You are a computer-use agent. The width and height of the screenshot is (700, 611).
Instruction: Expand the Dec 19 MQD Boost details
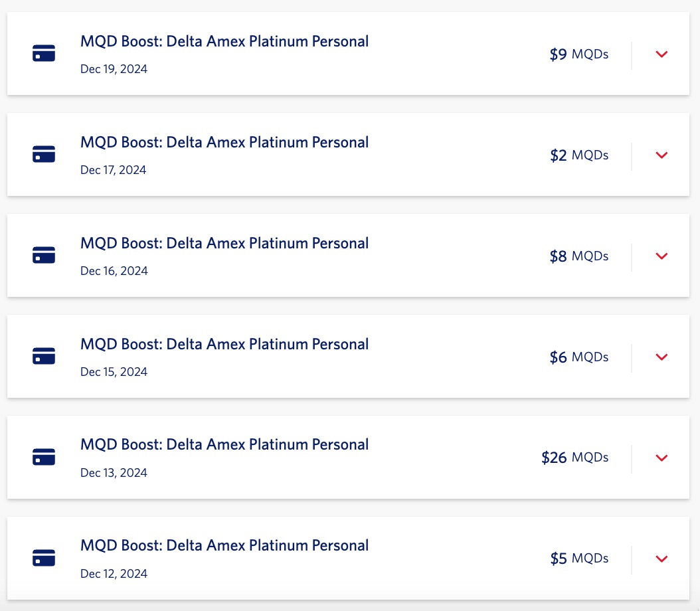(x=661, y=54)
